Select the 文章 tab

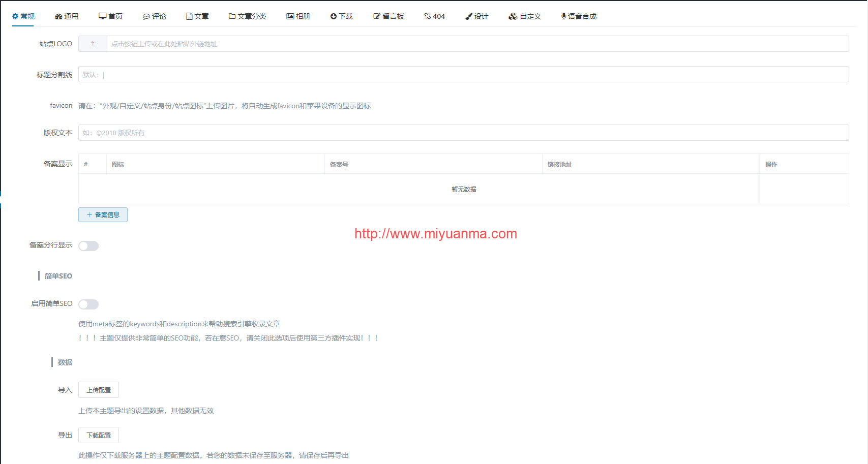(x=197, y=16)
